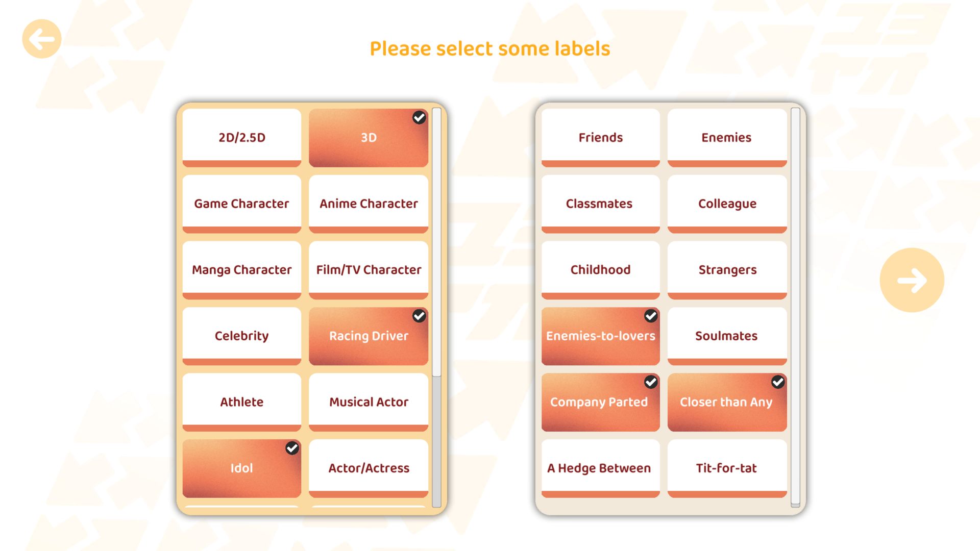Image resolution: width=980 pixels, height=551 pixels.
Task: Choose the Celebrity label
Action: pyautogui.click(x=241, y=336)
